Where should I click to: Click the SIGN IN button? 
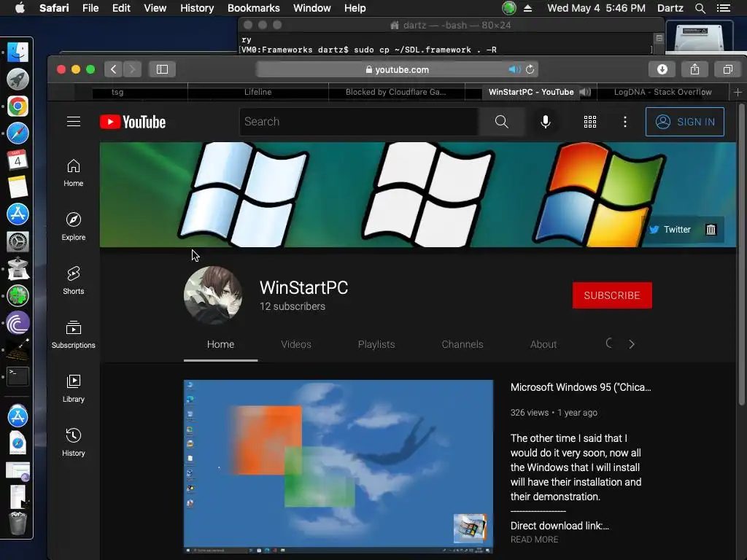(x=684, y=122)
